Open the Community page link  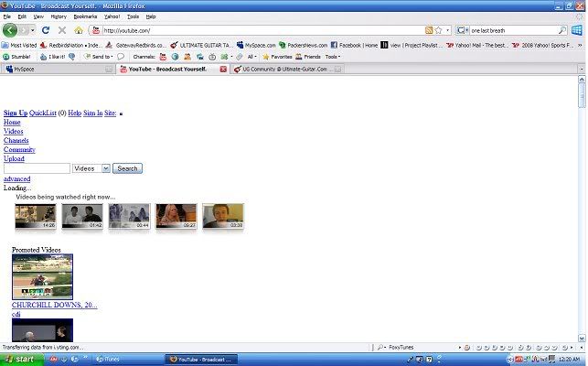click(19, 149)
